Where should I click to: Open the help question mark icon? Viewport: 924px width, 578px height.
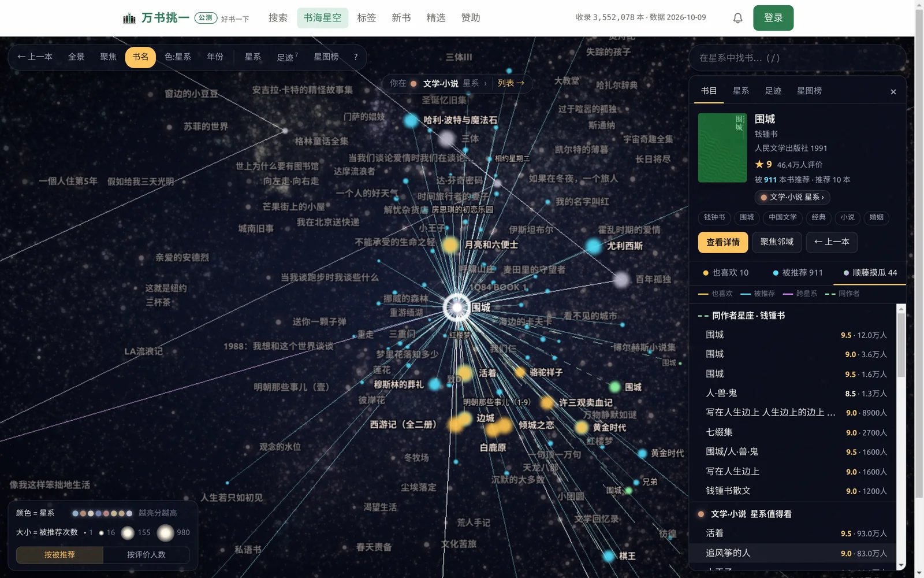(356, 57)
